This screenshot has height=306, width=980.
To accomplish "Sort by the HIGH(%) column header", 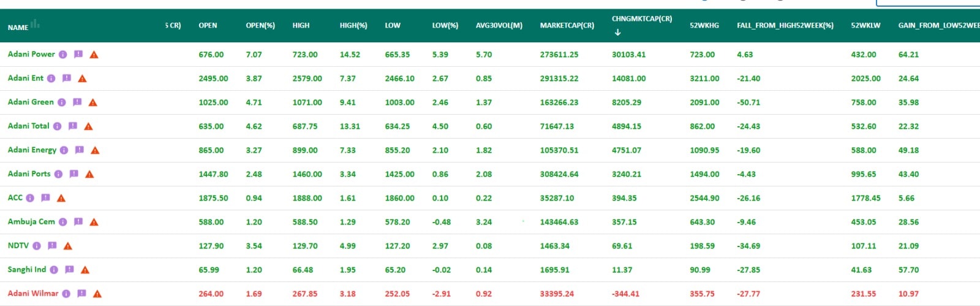I will pos(353,26).
